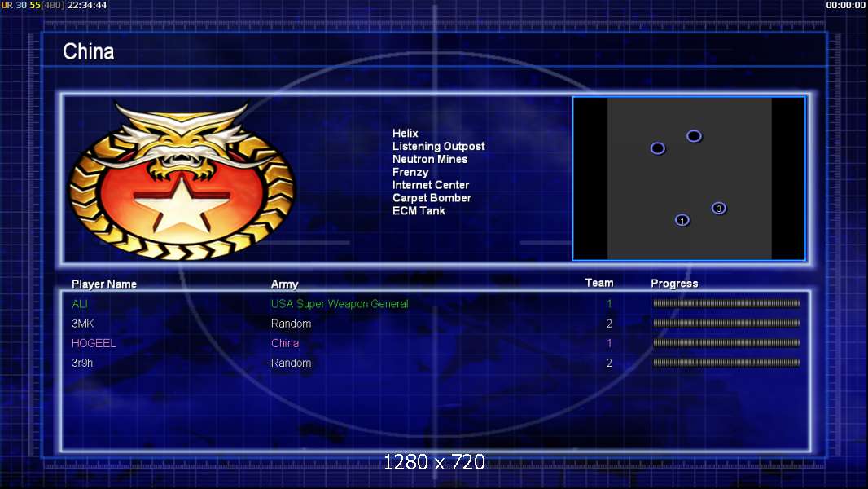868x489 pixels.
Task: Click 3r9h's loading progress bar
Action: click(x=726, y=363)
